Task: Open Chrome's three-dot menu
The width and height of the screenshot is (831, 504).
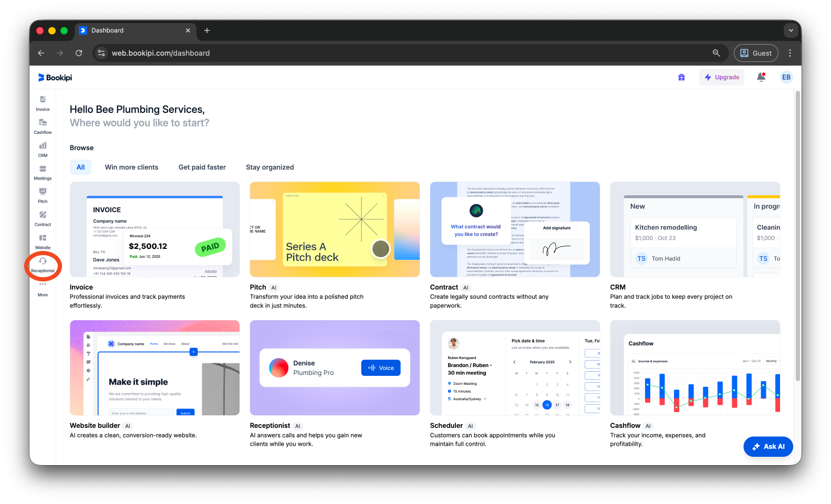Action: click(x=790, y=53)
